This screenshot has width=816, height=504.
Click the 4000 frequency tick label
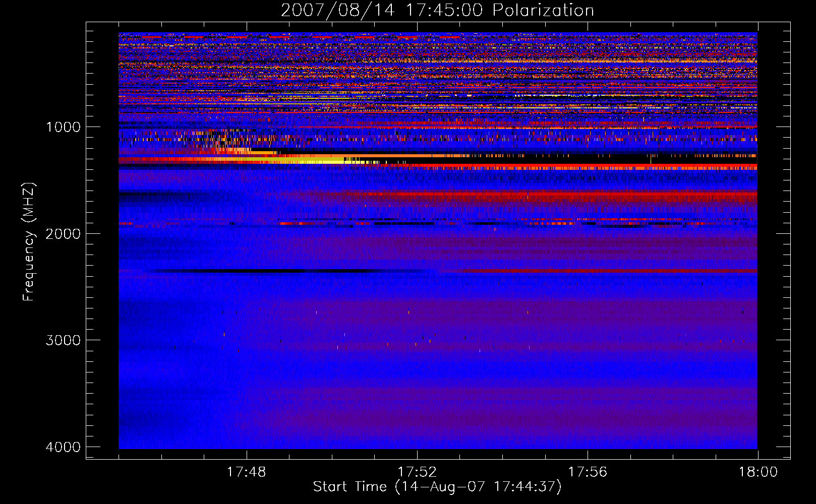[x=63, y=447]
